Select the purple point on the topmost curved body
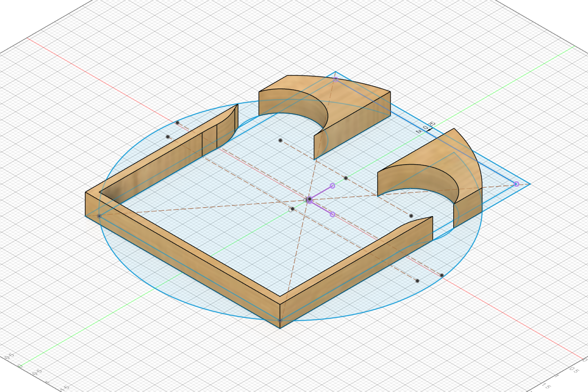Image resolution: width=588 pixels, height=392 pixels. [x=336, y=78]
